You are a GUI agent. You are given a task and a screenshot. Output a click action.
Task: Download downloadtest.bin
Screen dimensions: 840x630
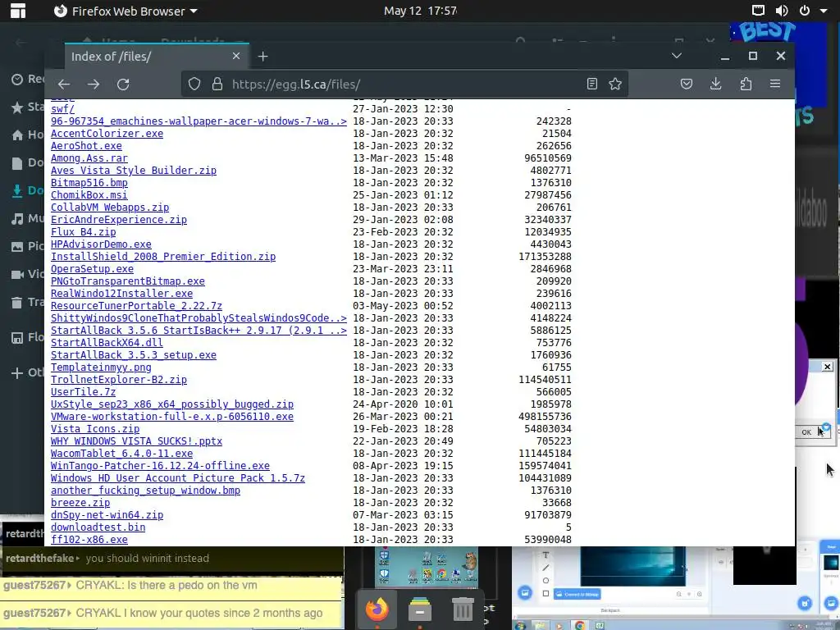coord(98,527)
